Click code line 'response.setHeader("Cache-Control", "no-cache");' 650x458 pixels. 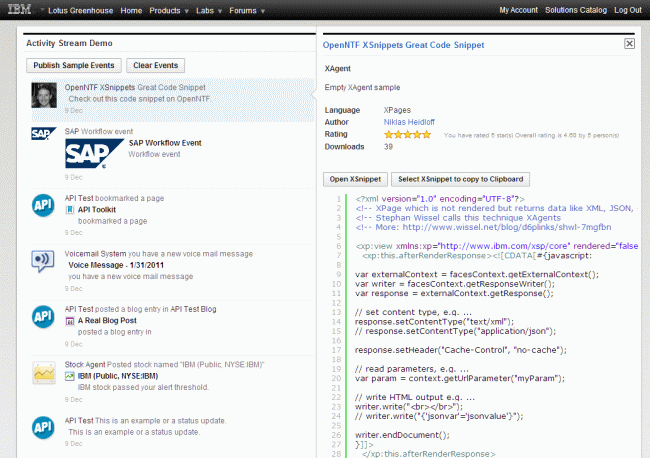[461, 350]
